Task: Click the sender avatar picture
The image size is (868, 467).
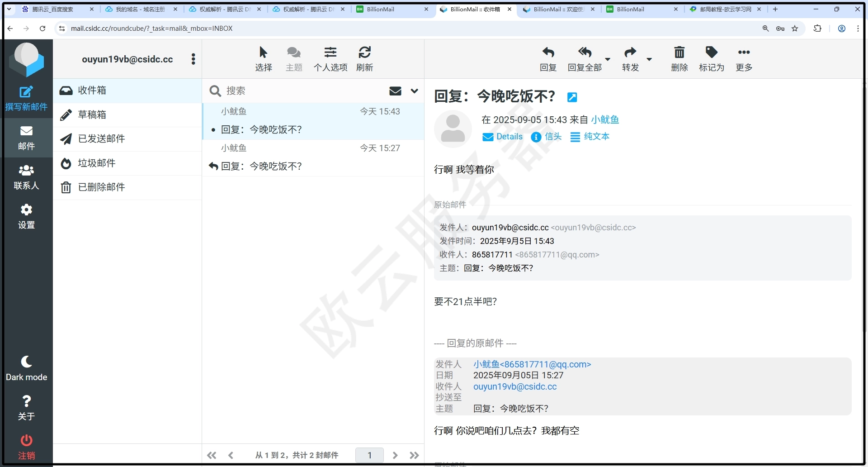Action: [x=453, y=129]
